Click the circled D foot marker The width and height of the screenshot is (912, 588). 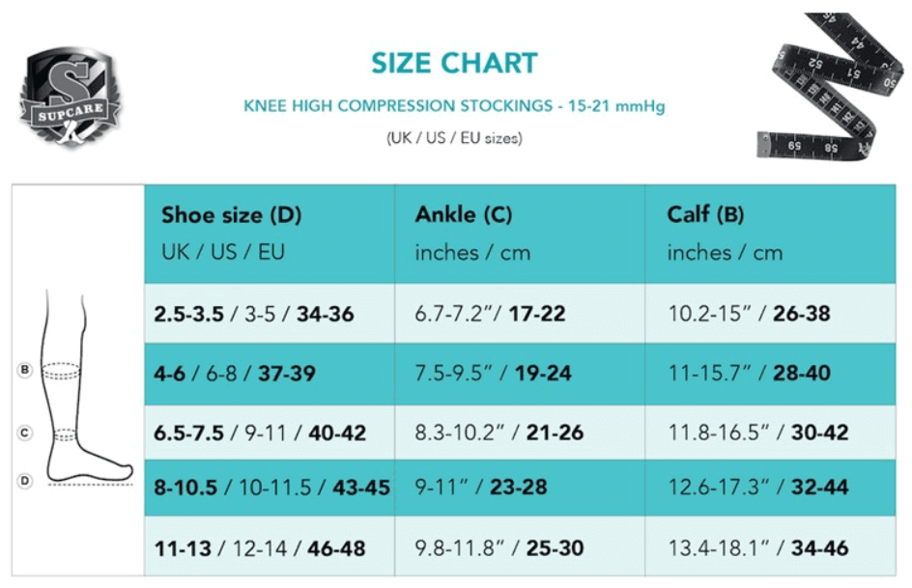(x=24, y=481)
